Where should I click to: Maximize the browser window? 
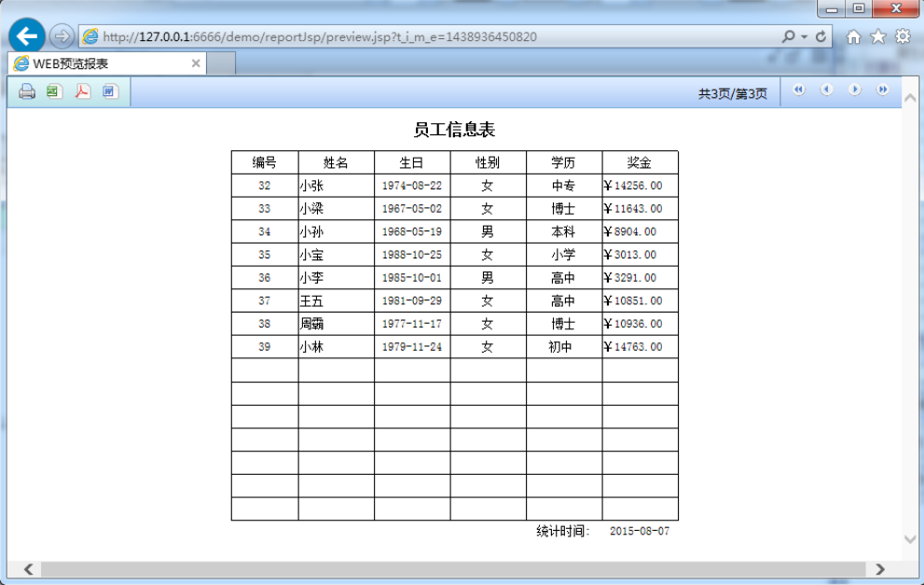pyautogui.click(x=859, y=8)
